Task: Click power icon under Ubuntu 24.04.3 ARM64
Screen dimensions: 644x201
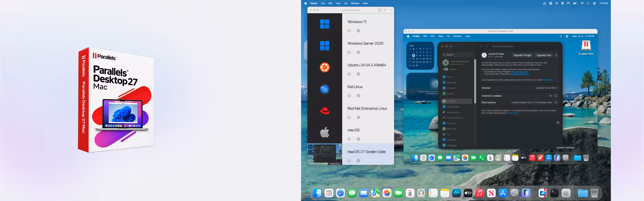Action: pyautogui.click(x=349, y=74)
